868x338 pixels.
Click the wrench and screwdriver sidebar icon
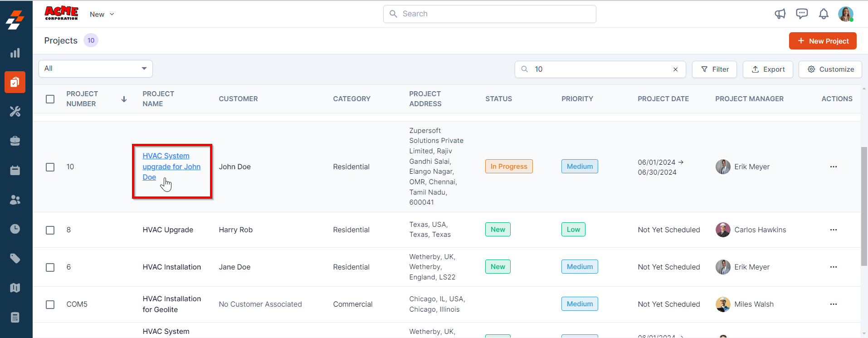[15, 112]
